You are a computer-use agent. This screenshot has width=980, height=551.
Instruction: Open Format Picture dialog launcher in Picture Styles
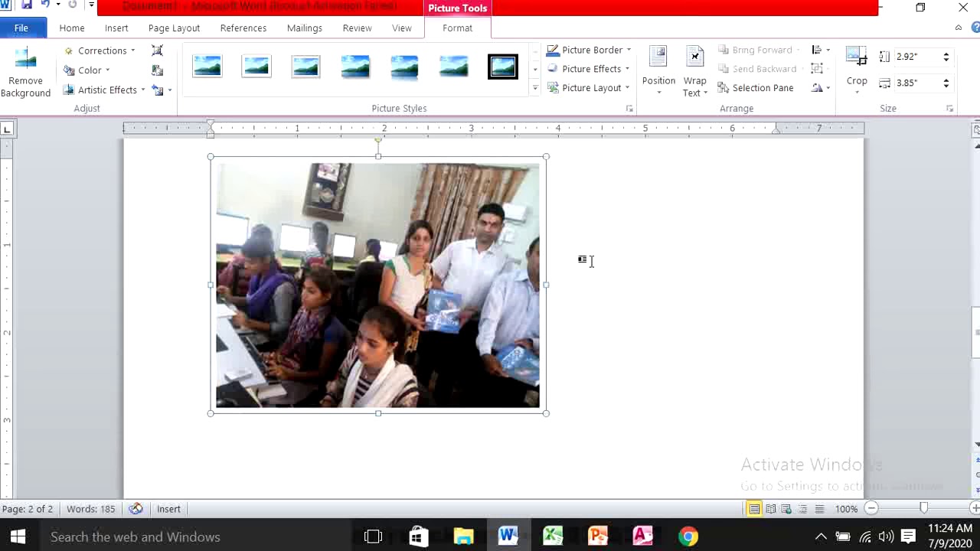coord(629,109)
